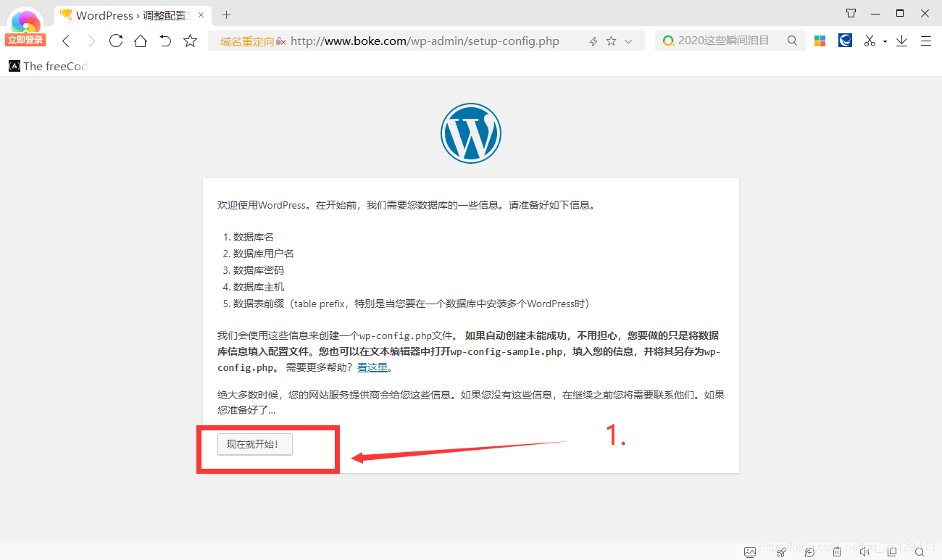Image resolution: width=942 pixels, height=560 pixels.
Task: Click the magnifier search icon in search box
Action: click(x=792, y=41)
